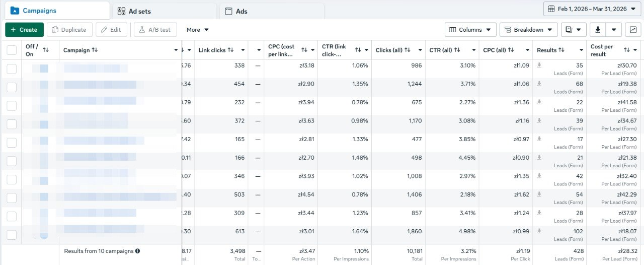Open the Link clicks column dropdown arrow

tap(243, 50)
